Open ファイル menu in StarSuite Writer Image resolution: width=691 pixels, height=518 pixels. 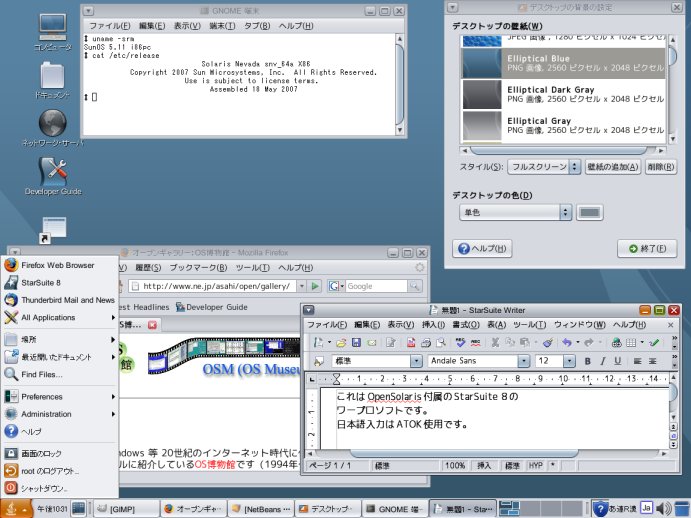click(327, 325)
